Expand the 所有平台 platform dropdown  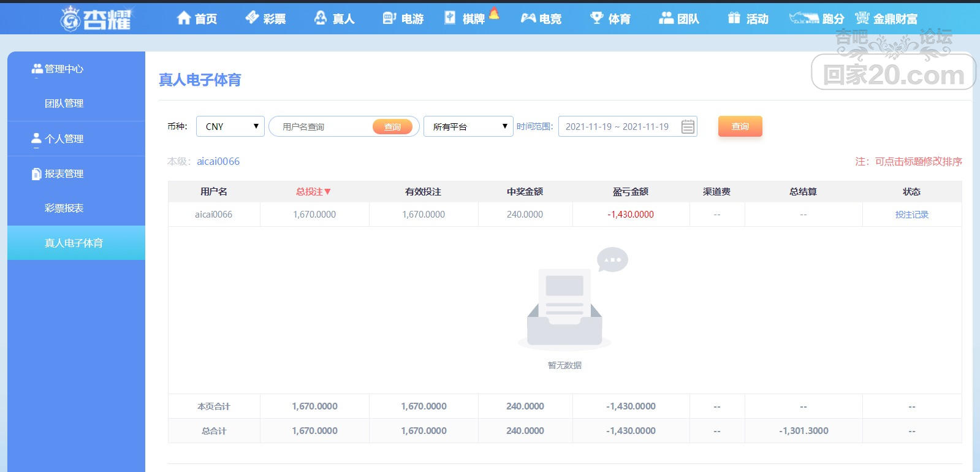pyautogui.click(x=468, y=126)
